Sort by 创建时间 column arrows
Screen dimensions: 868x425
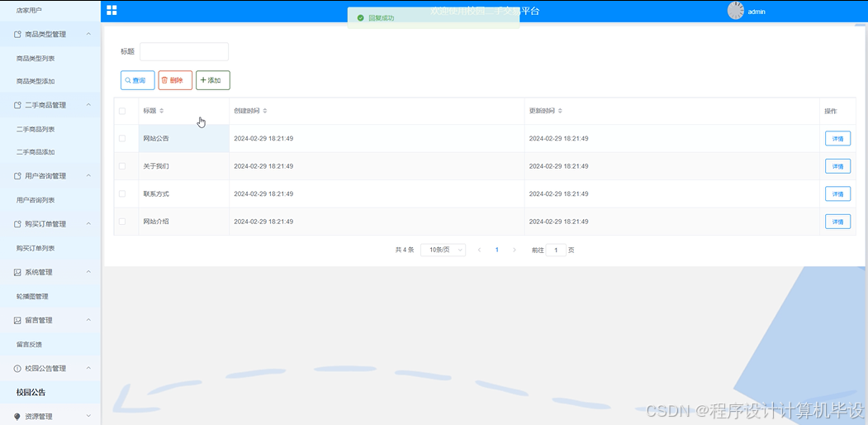pos(265,111)
